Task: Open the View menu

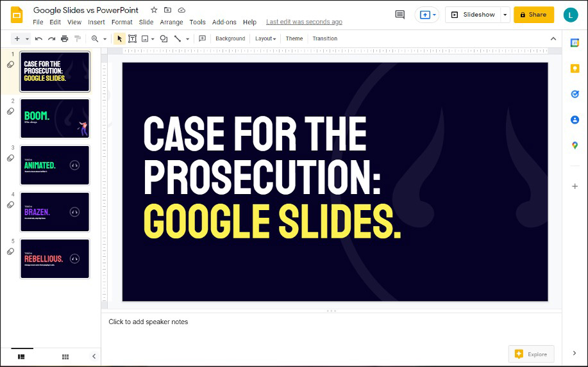Action: (x=74, y=22)
